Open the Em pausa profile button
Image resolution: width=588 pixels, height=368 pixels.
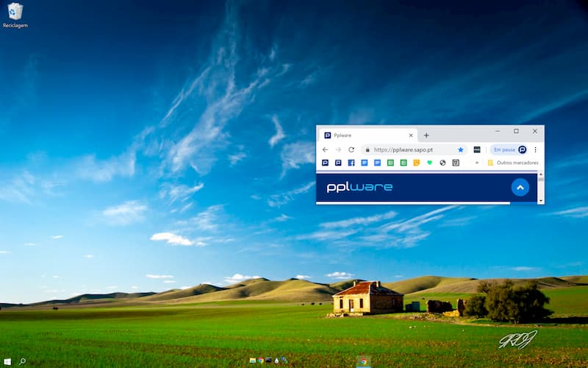coord(509,149)
